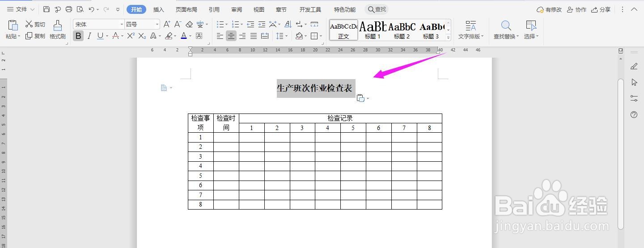644x248 pixels.
Task: Open Print Preview icon
Action: (80, 9)
